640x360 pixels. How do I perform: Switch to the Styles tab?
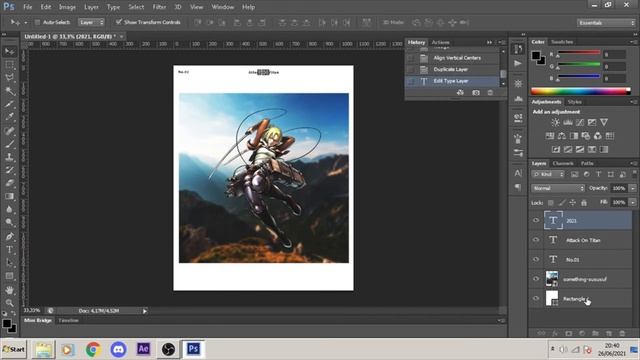(574, 102)
